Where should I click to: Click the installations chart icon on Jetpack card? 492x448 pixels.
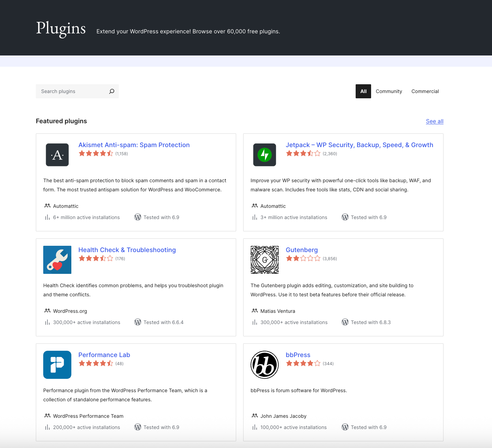tap(254, 217)
